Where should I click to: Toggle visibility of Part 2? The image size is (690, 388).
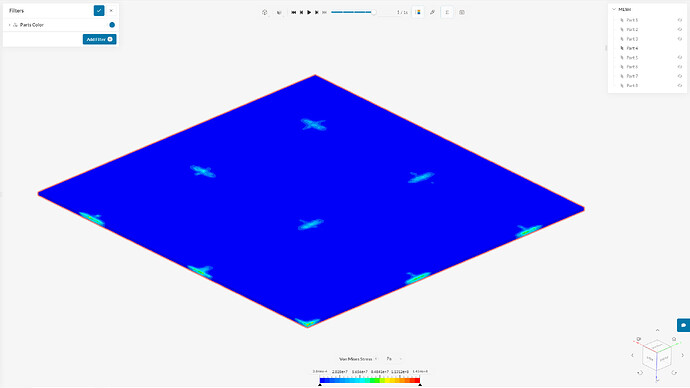coord(680,29)
